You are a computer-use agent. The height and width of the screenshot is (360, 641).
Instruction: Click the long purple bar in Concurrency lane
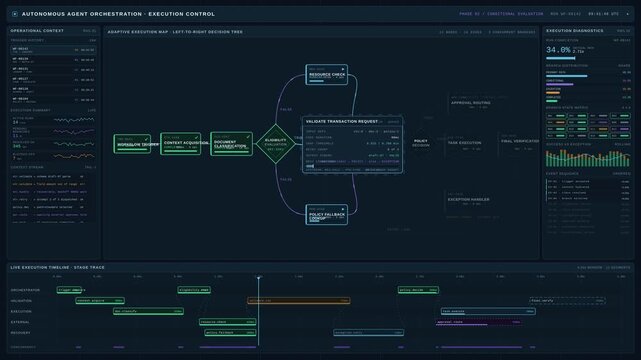click(482, 347)
